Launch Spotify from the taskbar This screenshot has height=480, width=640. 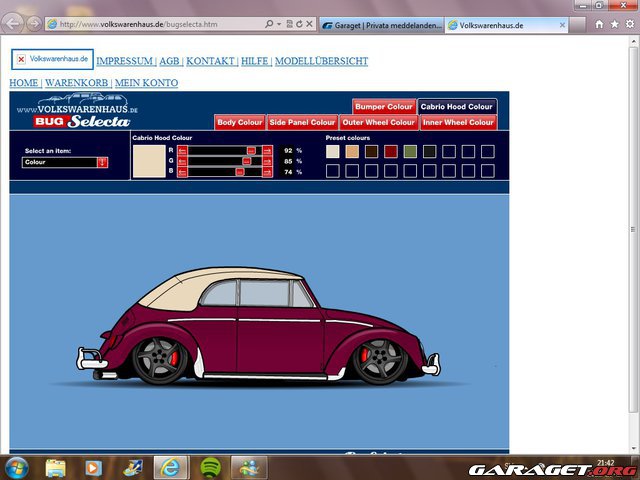211,467
